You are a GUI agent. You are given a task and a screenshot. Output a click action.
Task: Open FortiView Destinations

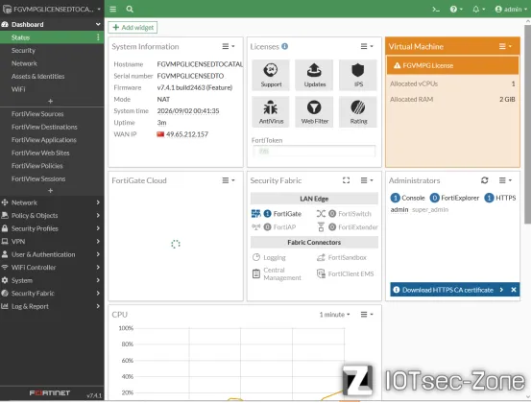point(44,127)
